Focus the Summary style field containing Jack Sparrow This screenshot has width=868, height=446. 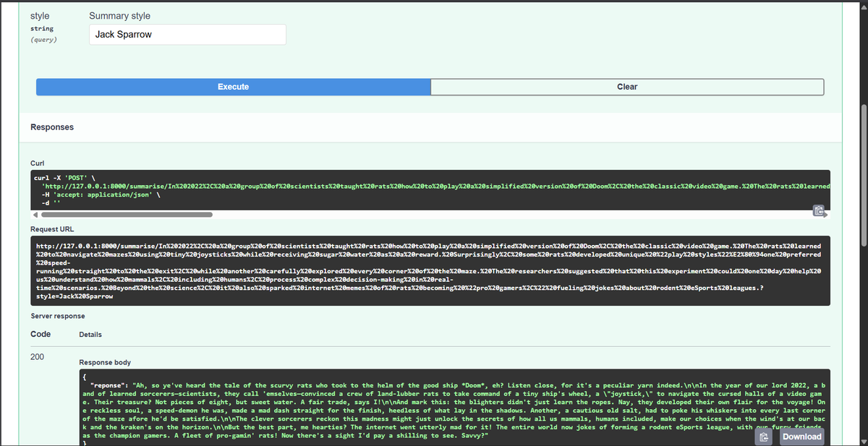click(x=187, y=34)
